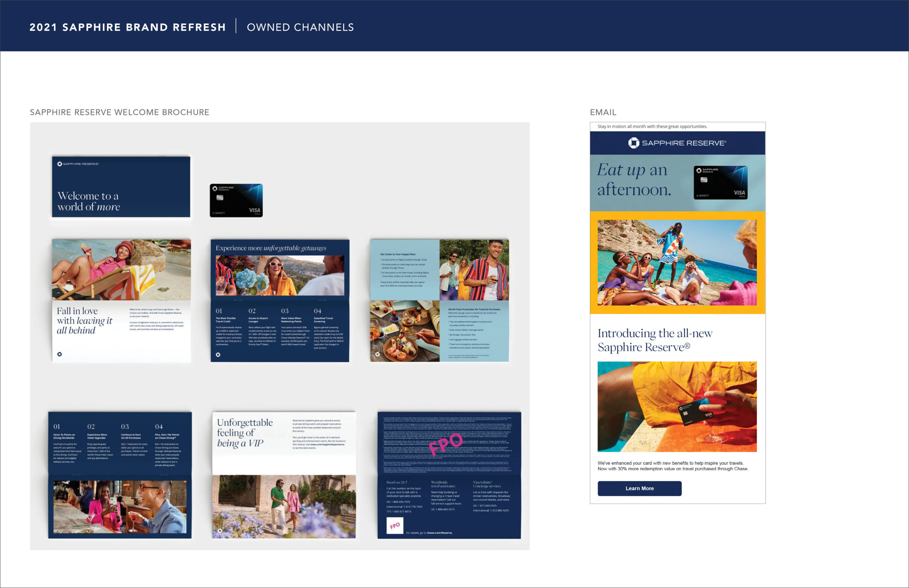Click the small Chase logo on the couple walking photo
This screenshot has width=909, height=588.
tap(220, 530)
